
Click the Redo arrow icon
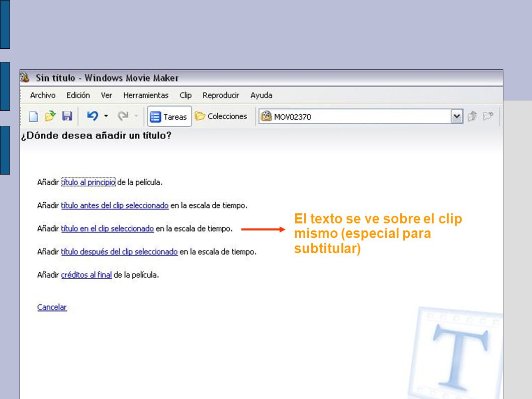[x=123, y=116]
